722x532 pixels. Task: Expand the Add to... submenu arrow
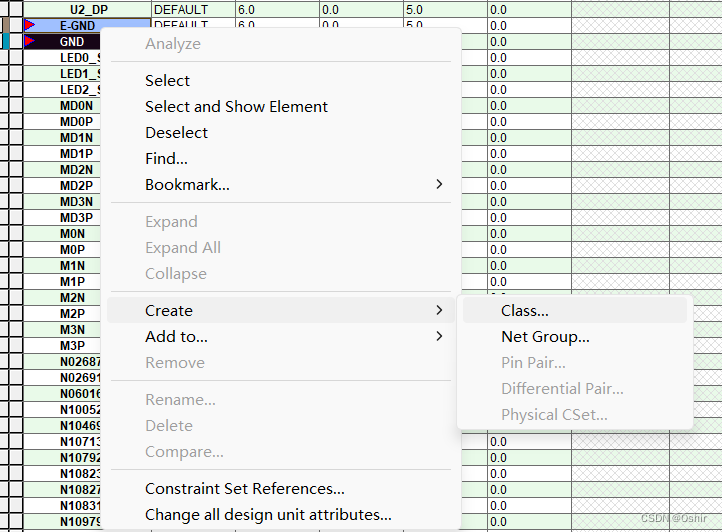pyautogui.click(x=439, y=337)
